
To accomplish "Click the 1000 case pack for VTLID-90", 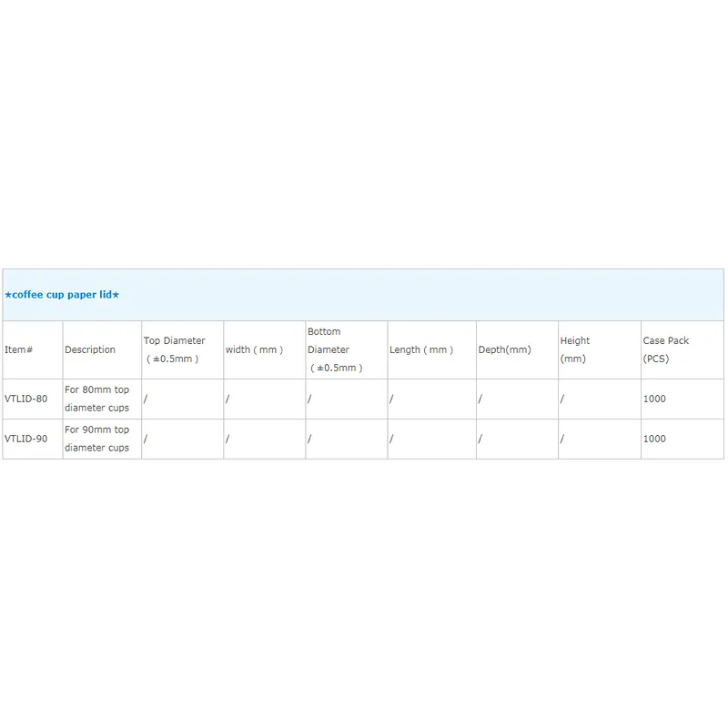I will coord(654,439).
